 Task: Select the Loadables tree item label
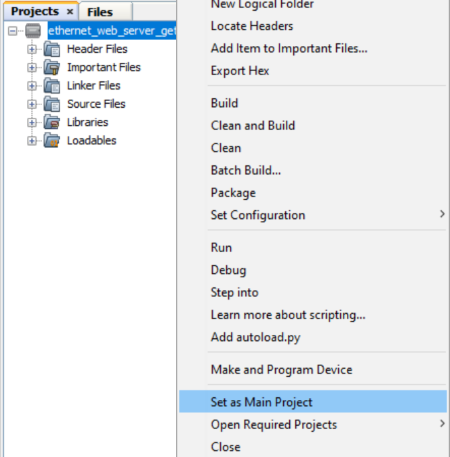coord(92,141)
